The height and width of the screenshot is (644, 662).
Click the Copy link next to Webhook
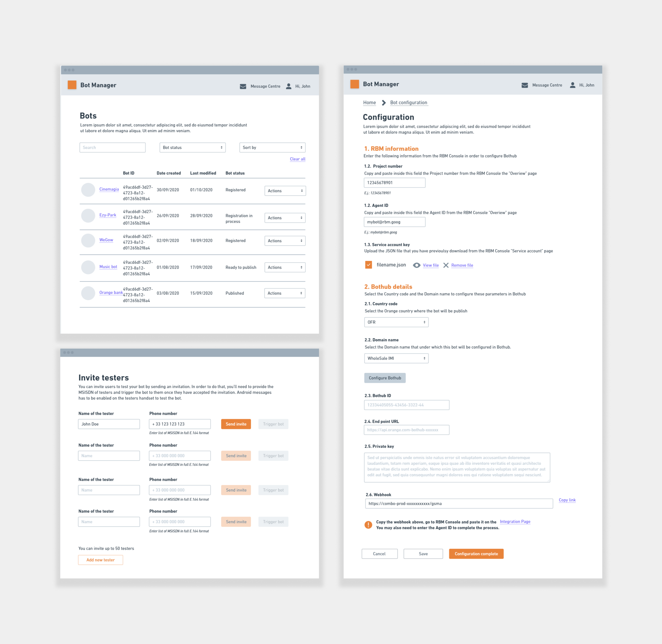tap(567, 500)
